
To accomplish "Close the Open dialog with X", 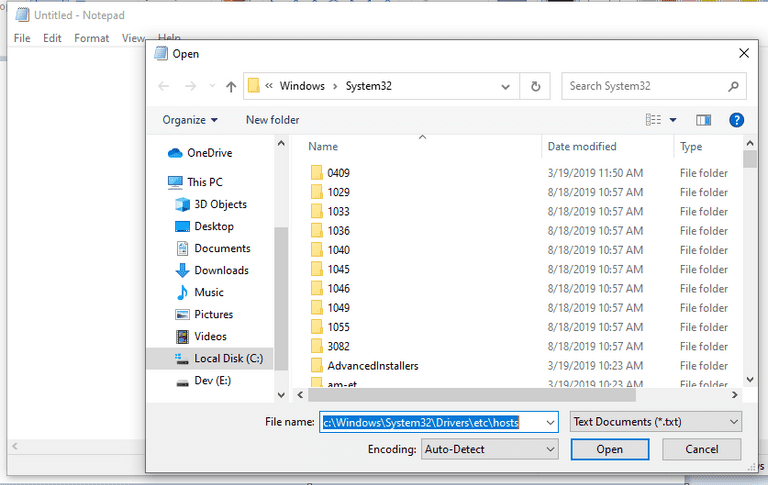I will pos(744,53).
